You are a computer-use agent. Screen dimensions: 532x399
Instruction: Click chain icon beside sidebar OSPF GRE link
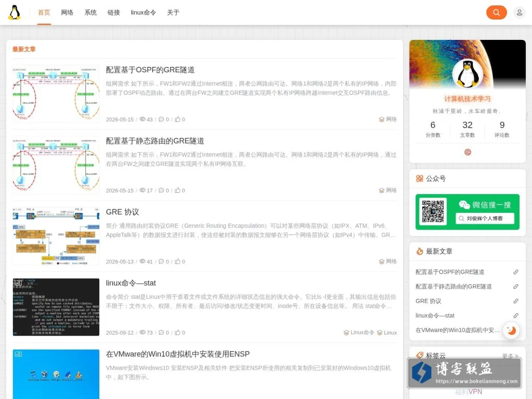pyautogui.click(x=516, y=272)
